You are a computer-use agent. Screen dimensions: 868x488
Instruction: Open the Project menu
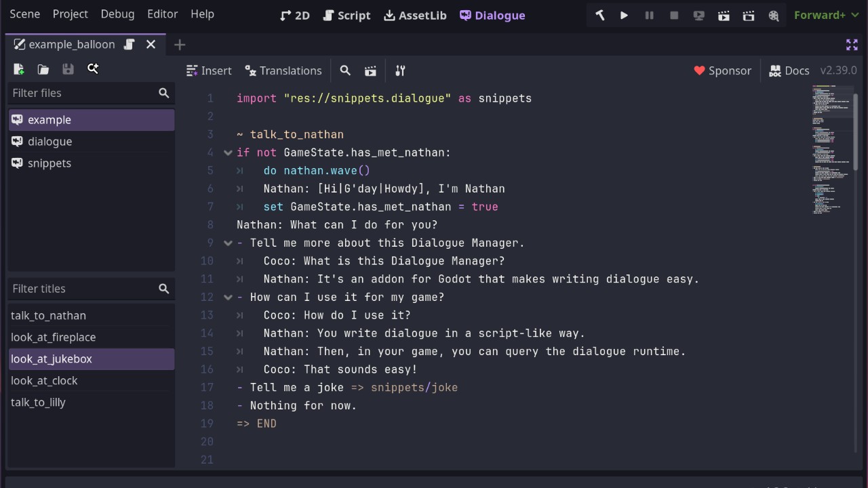[70, 14]
